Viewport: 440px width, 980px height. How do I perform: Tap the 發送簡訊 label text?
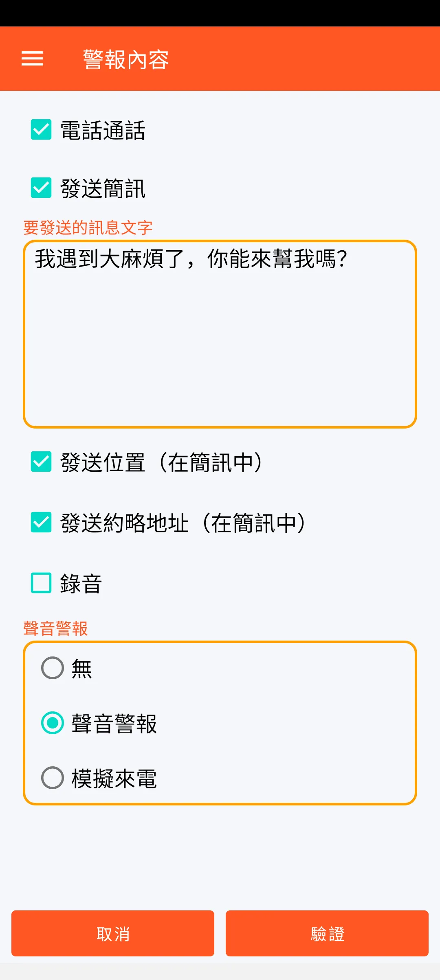pyautogui.click(x=103, y=189)
